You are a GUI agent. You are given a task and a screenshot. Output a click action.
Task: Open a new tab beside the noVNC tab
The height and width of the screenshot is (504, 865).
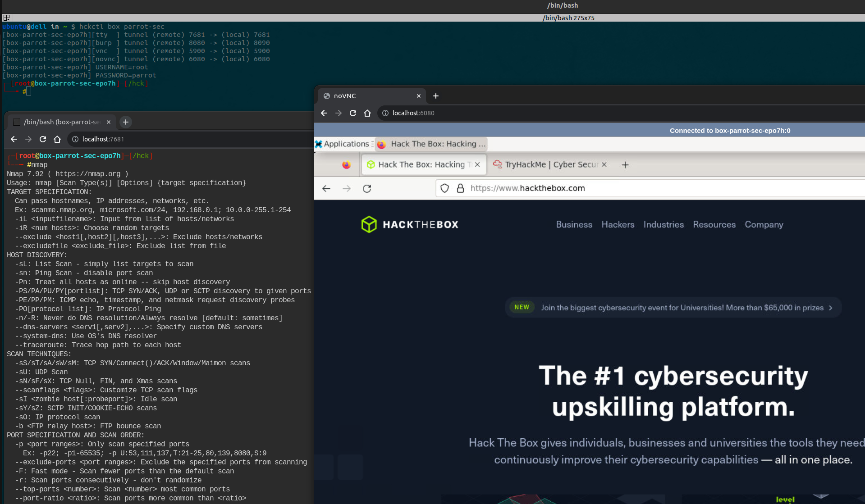pyautogui.click(x=436, y=96)
